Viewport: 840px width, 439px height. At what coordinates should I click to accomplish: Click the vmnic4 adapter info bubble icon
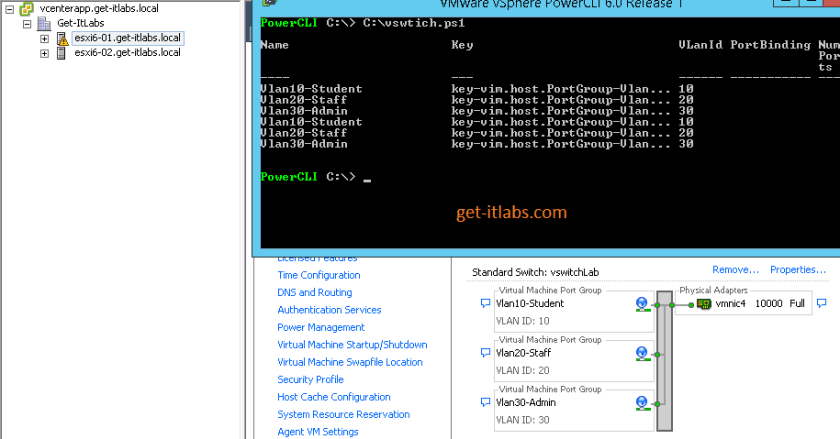click(821, 303)
